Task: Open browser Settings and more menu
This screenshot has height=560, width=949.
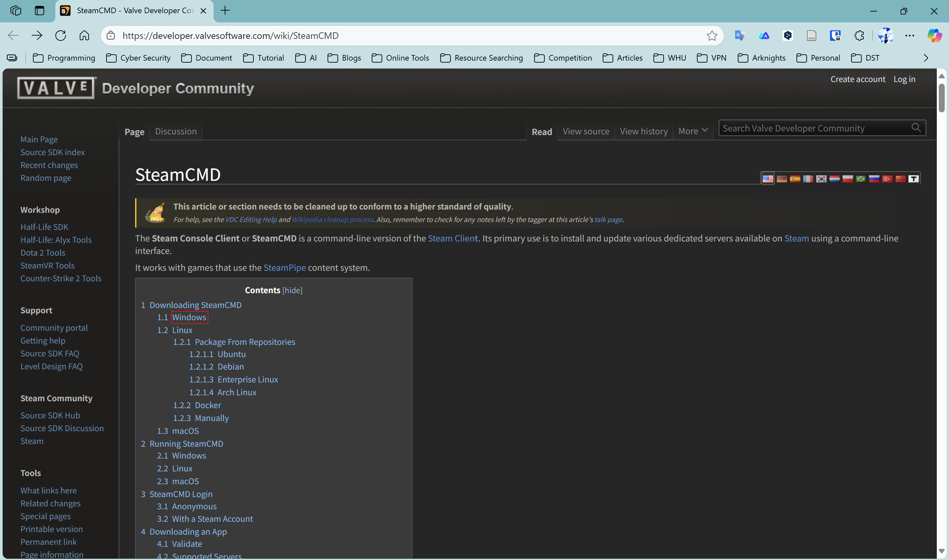Action: coord(910,36)
